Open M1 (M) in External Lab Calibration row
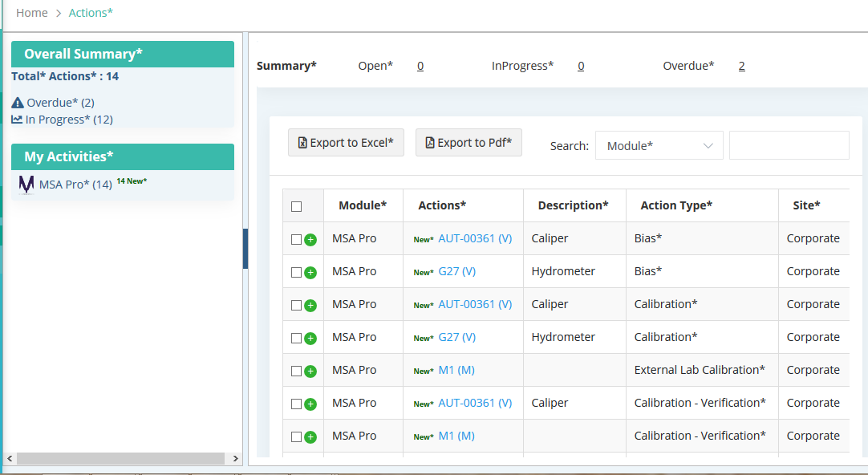Viewport: 868px width, 475px height. [x=456, y=370]
